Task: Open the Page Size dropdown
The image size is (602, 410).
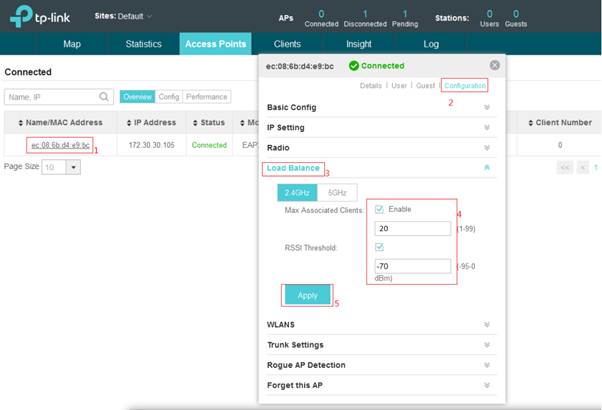Action: 73,167
